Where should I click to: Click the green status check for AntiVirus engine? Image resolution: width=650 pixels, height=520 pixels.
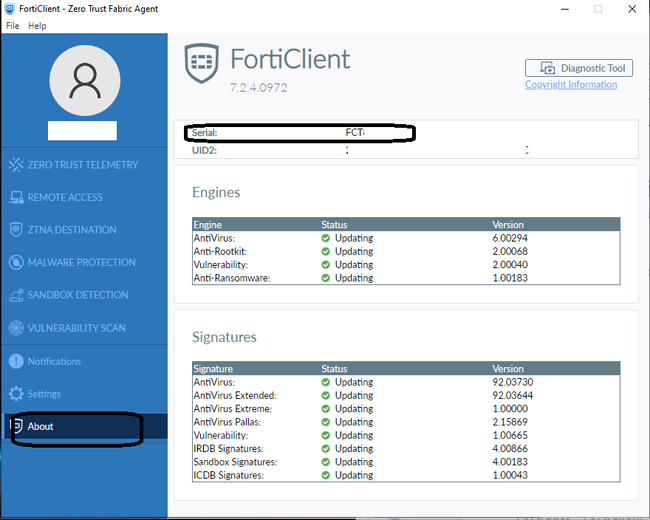click(x=325, y=238)
